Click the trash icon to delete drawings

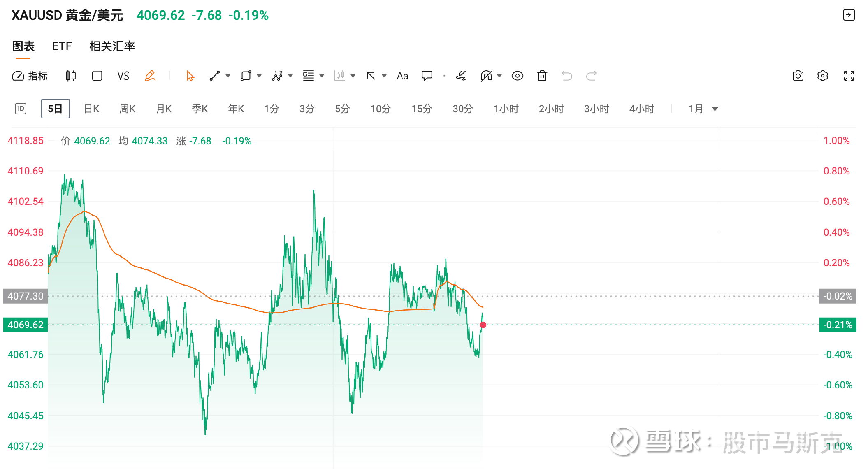(x=542, y=76)
